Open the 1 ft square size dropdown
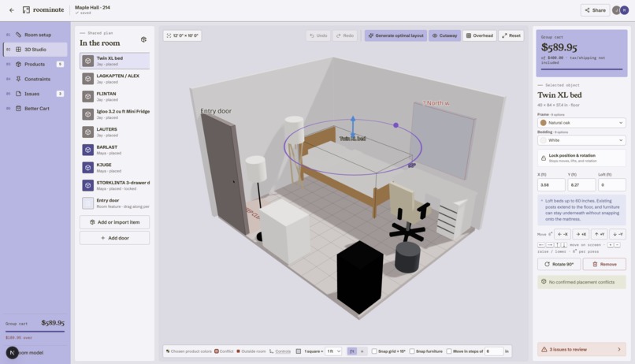Image resolution: width=635 pixels, height=364 pixels. tap(333, 351)
